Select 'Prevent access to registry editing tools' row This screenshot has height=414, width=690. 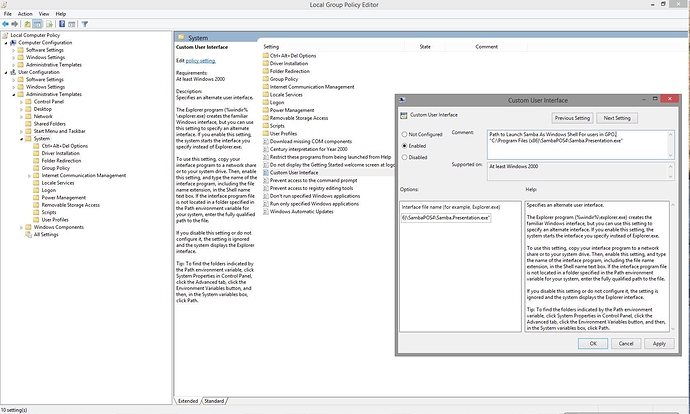(312, 188)
